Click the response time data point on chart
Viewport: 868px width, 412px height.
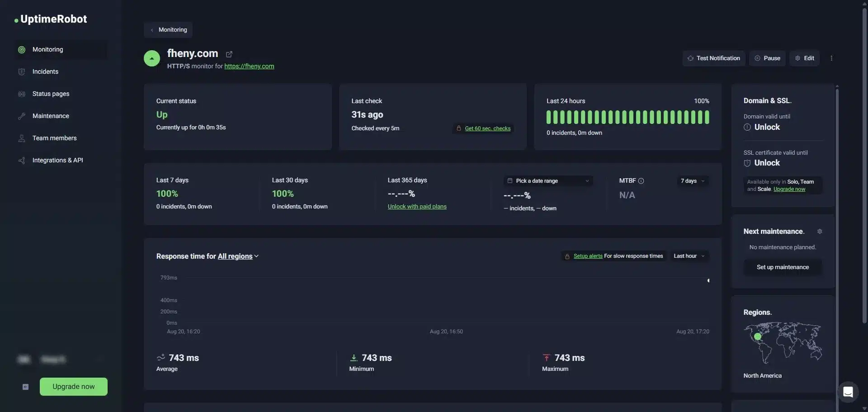coord(708,281)
